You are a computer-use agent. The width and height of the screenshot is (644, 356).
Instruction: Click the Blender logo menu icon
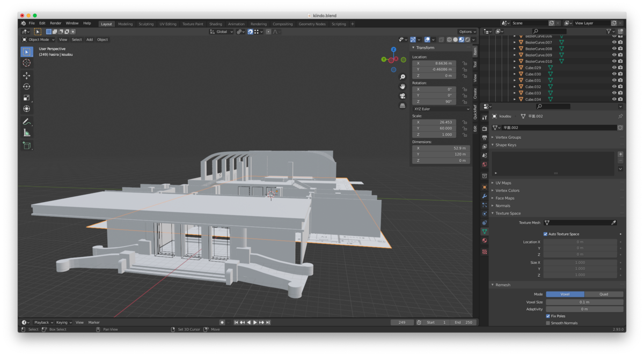(23, 24)
